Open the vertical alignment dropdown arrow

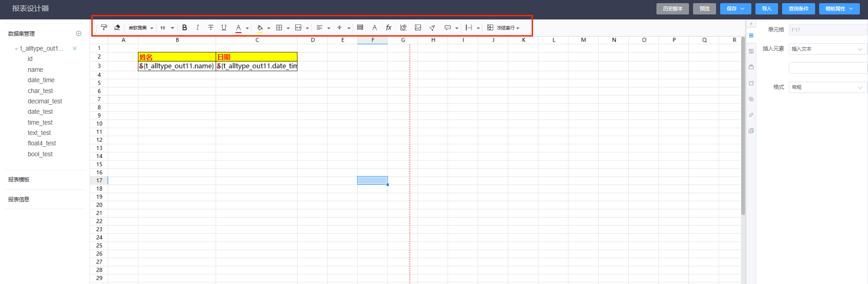[x=349, y=28]
